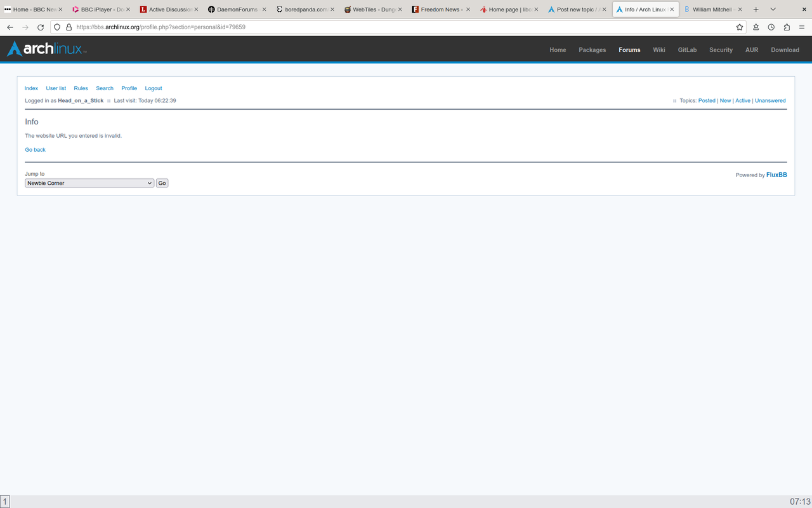Open the extensions puzzle icon
This screenshot has height=508, width=812.
point(787,27)
